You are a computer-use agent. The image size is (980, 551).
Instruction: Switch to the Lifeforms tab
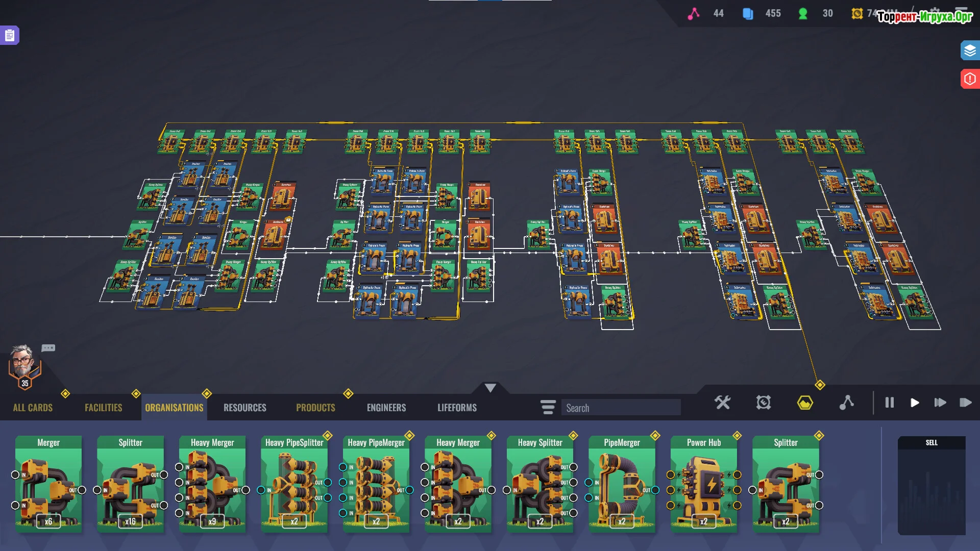457,408
